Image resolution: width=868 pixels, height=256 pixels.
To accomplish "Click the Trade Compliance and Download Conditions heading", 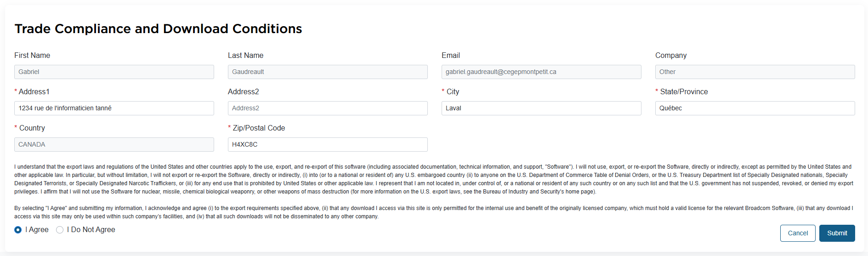I will [158, 28].
